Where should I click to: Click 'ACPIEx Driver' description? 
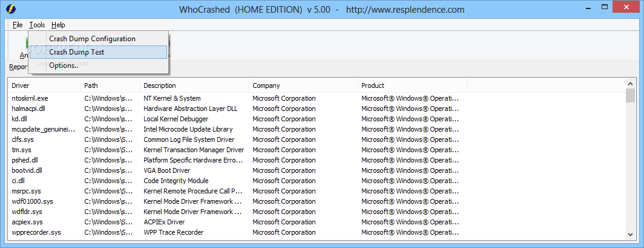pos(164,222)
